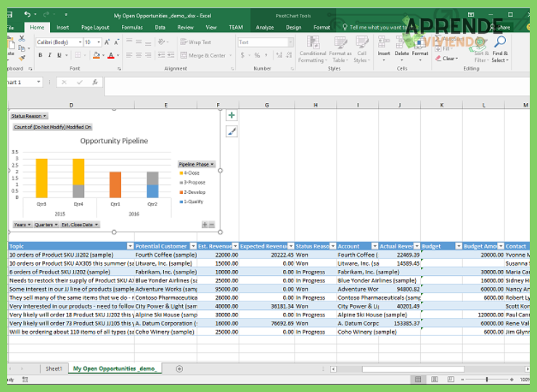Click the Chart Styles paintbrush icon beside chart
The height and width of the screenshot is (392, 537).
point(231,131)
